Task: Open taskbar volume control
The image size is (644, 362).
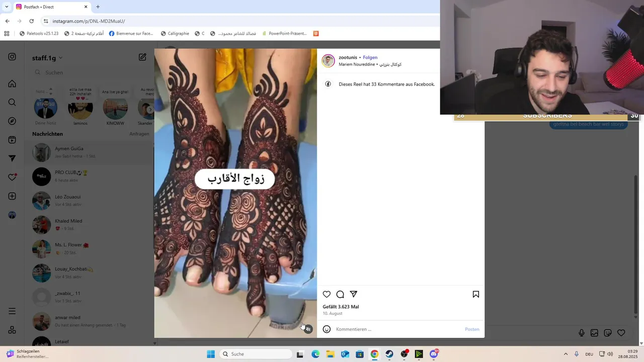Action: coord(610,354)
